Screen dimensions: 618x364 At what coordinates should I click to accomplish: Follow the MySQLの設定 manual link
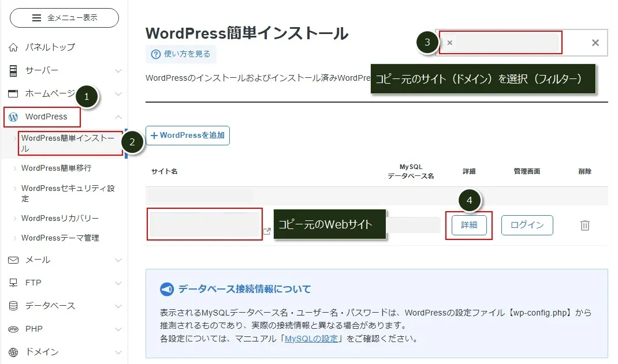(311, 339)
